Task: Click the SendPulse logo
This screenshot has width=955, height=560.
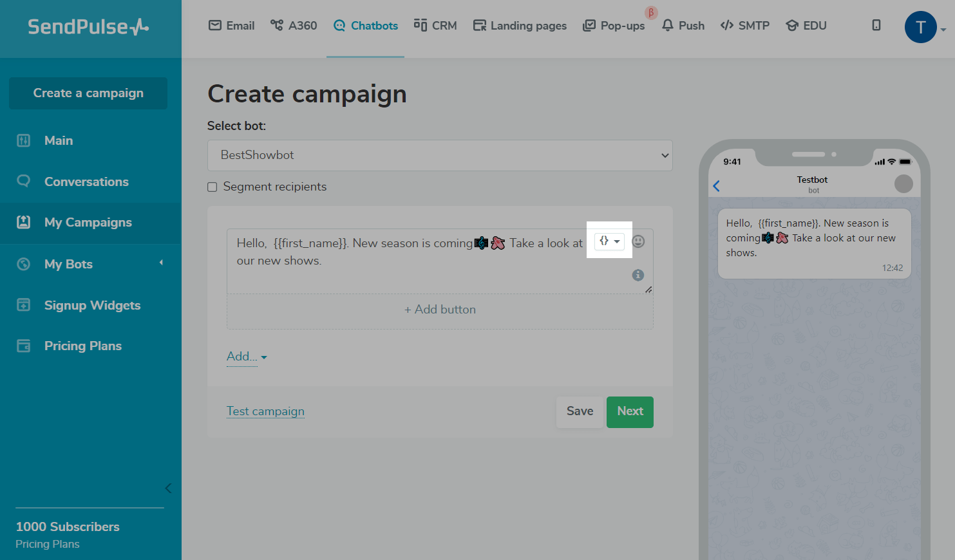Action: pos(88,27)
